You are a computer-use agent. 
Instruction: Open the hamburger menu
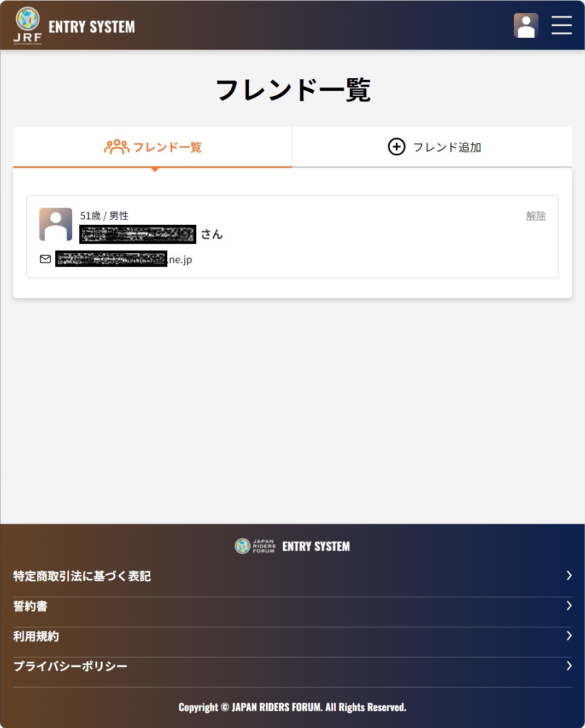point(561,25)
